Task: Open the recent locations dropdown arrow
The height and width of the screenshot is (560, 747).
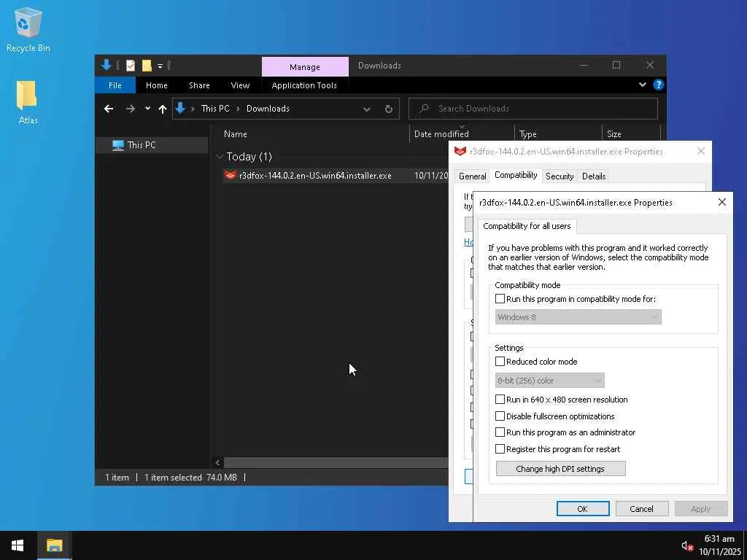Action: 147,109
